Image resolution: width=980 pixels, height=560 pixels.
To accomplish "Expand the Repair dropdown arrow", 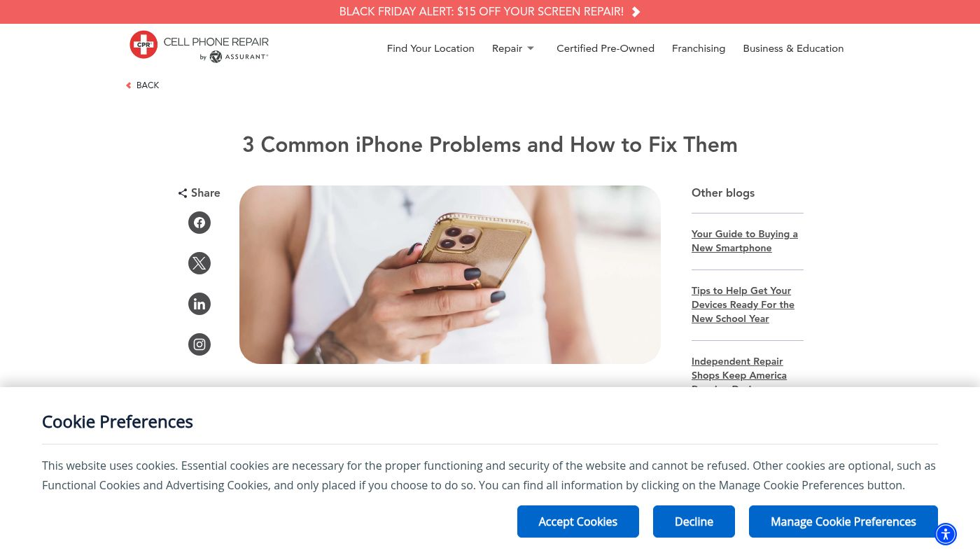I will 531,48.
